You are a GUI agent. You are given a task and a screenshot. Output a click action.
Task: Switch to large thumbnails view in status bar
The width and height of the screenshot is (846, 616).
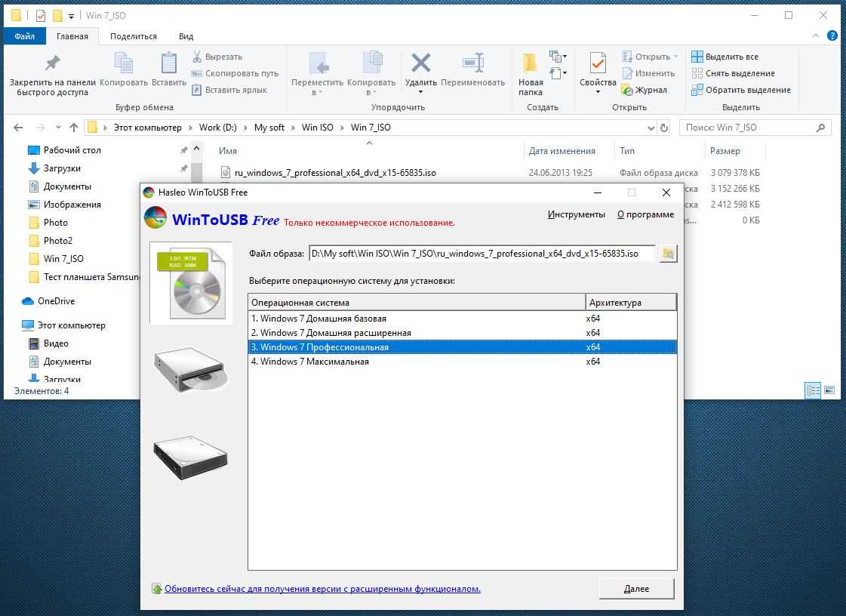coord(829,390)
